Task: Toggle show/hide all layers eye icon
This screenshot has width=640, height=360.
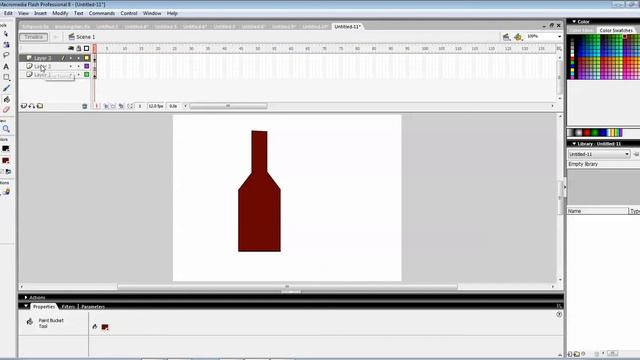Action: click(x=71, y=48)
